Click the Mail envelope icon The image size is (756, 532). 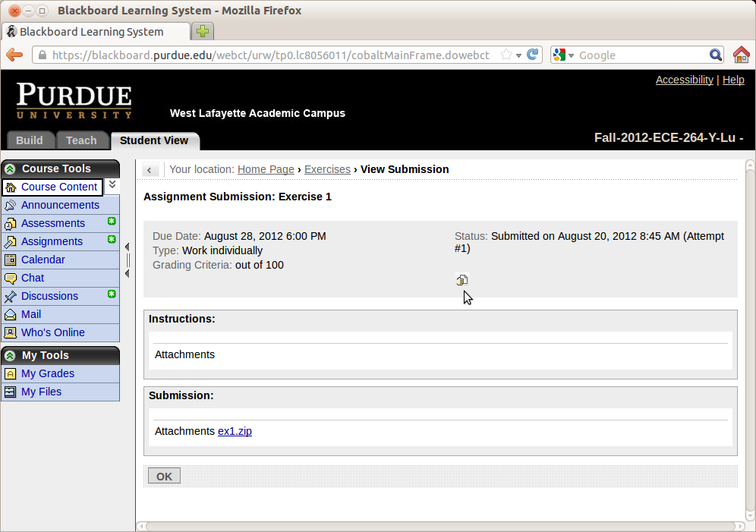[10, 315]
